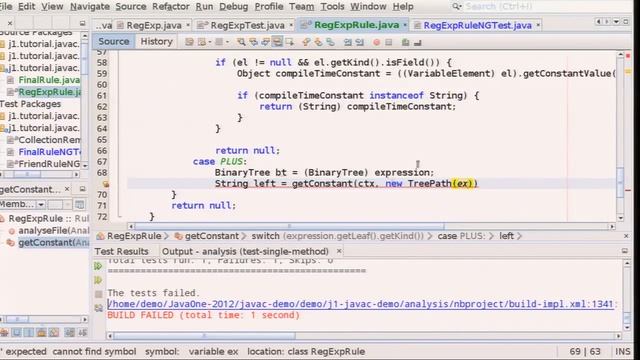Image resolution: width=640 pixels, height=360 pixels.
Task: Show the opened documents list dropdown
Action: 616,21
